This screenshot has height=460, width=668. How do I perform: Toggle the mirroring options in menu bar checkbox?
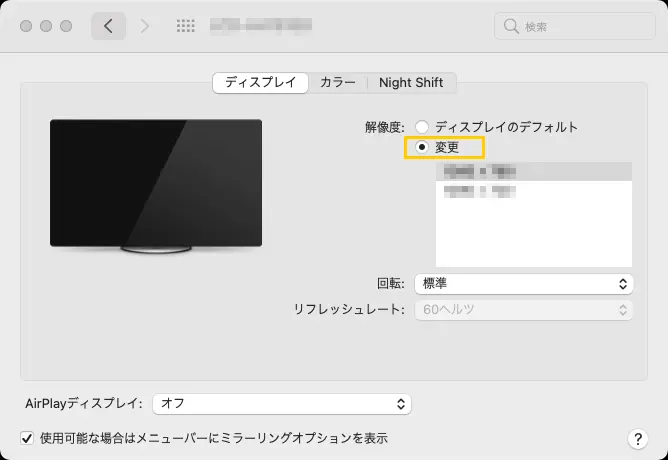27,438
